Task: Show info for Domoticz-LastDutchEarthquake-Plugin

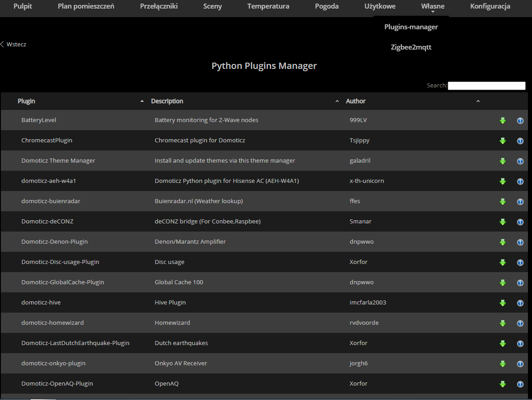Action: coord(520,344)
